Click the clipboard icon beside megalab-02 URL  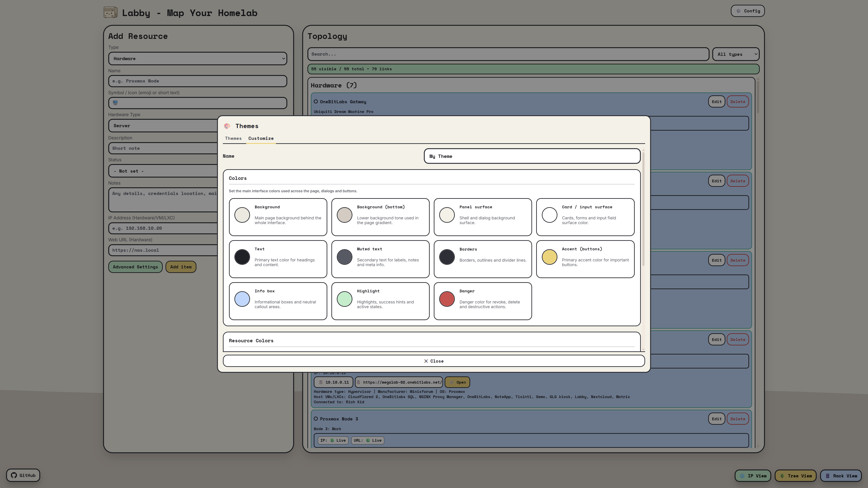pos(359,382)
